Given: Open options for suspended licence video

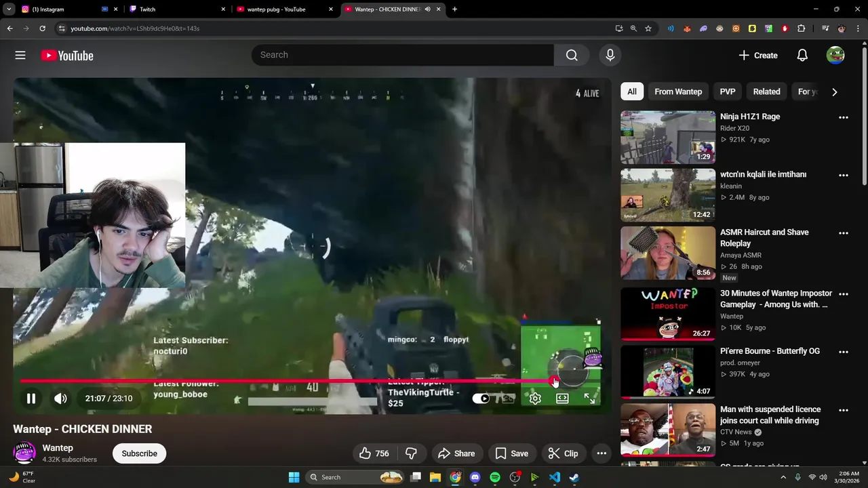Looking at the screenshot, I should [844, 410].
